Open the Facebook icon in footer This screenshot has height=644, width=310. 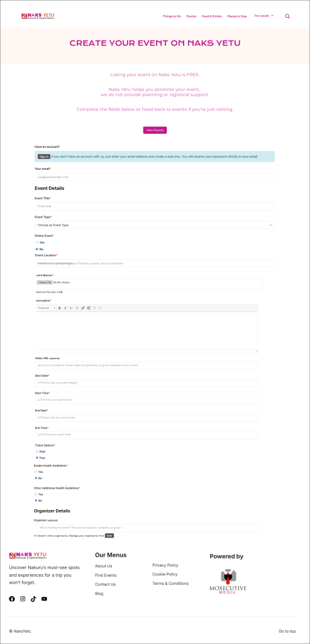[x=12, y=599]
